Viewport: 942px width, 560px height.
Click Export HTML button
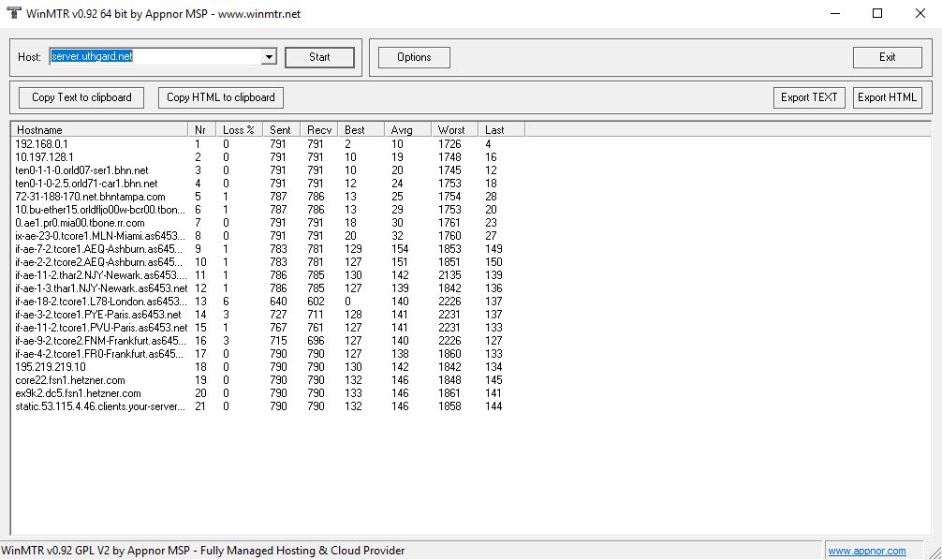click(x=887, y=97)
